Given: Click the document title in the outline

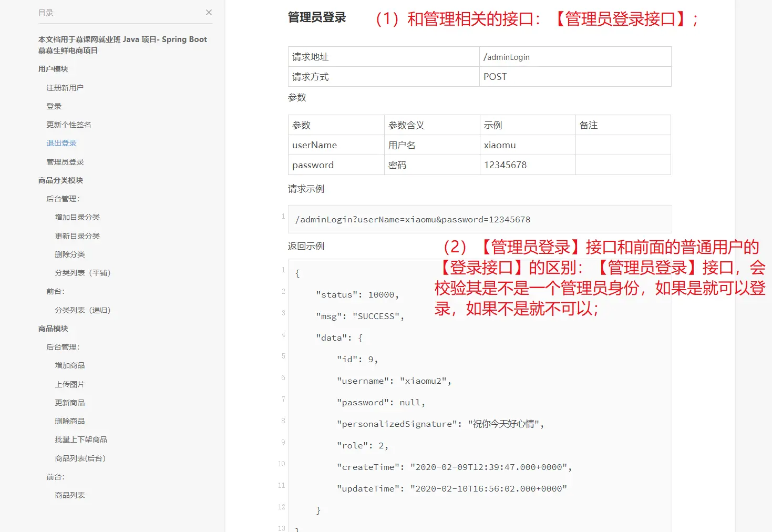Looking at the screenshot, I should tap(122, 45).
